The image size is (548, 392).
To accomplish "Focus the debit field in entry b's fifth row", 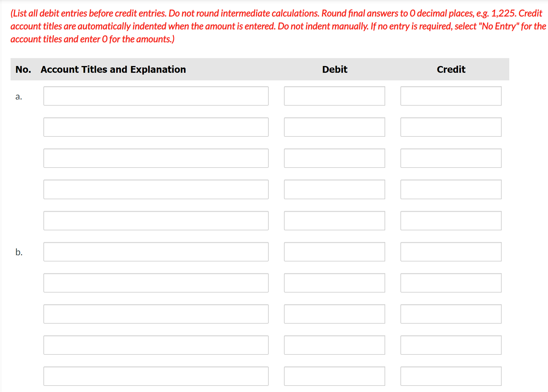I will click(334, 376).
